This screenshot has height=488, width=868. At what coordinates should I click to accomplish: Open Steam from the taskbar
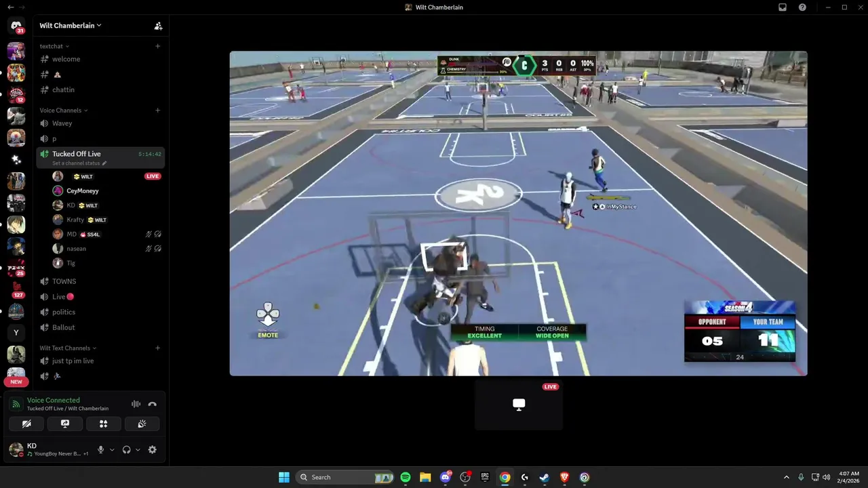coord(545,477)
